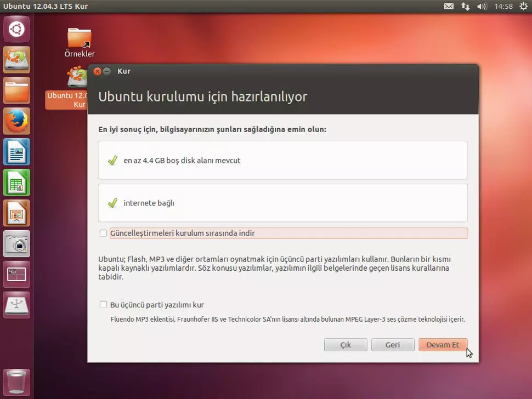Open the Örnekler folder on the desktop
Screen dimensions: 532x399
[x=79, y=38]
